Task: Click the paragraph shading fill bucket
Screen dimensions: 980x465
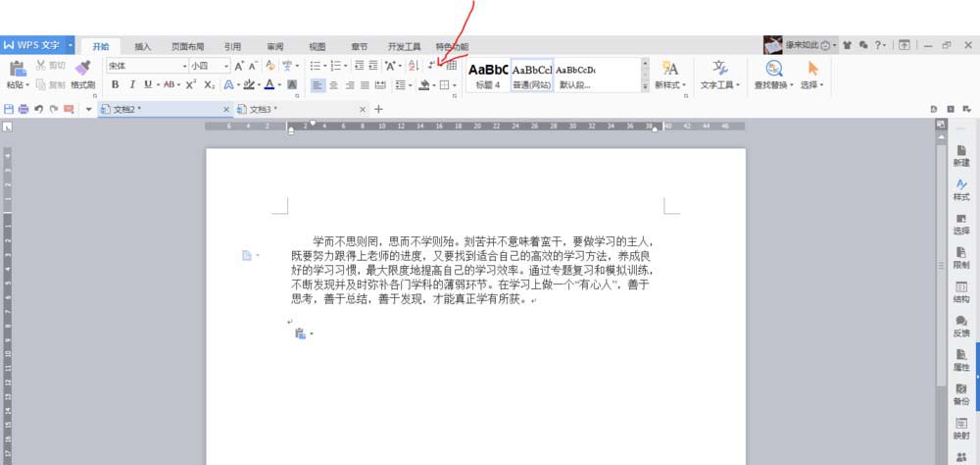Action: coord(424,84)
